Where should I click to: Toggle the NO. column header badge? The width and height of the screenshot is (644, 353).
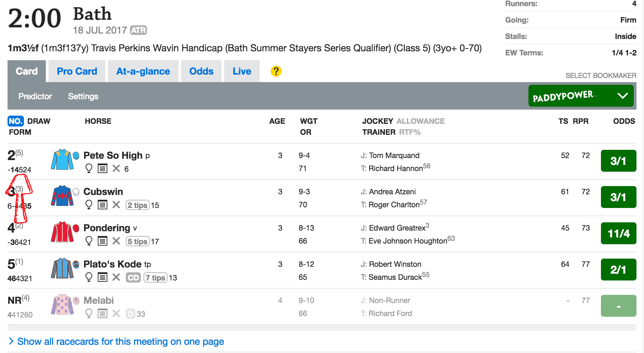click(x=15, y=121)
